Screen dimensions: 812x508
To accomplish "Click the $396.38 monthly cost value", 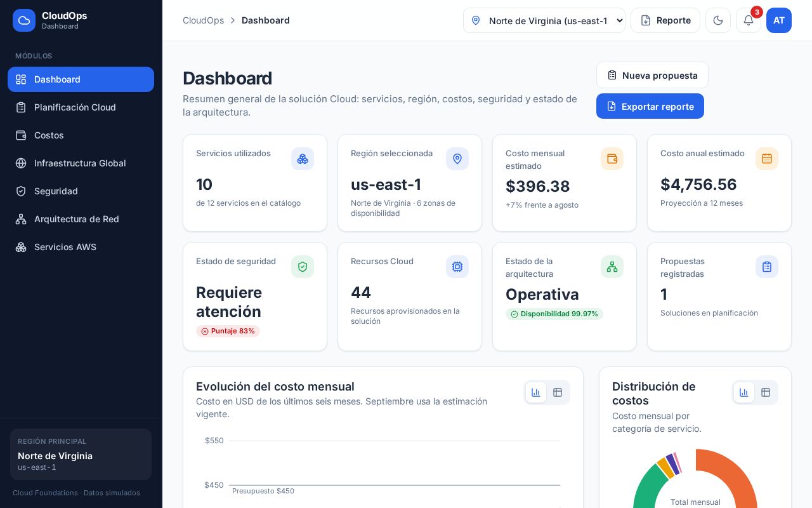I will (538, 186).
